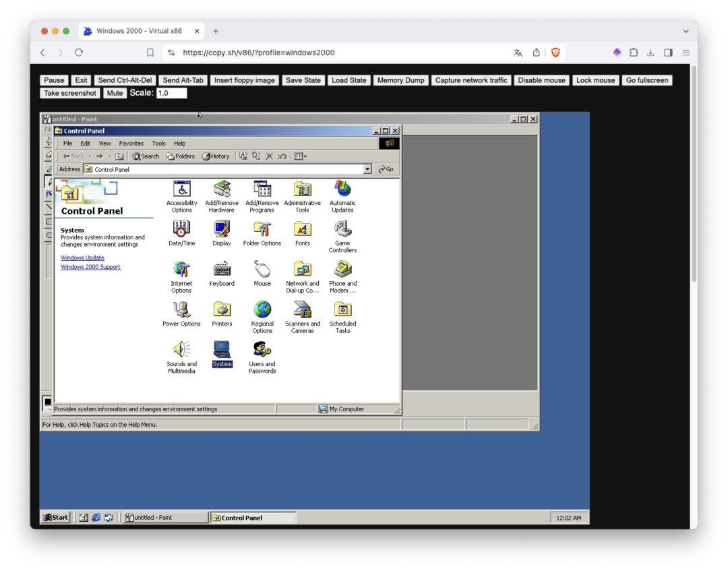The width and height of the screenshot is (728, 569).
Task: Open the Address bar dropdown
Action: click(x=367, y=169)
